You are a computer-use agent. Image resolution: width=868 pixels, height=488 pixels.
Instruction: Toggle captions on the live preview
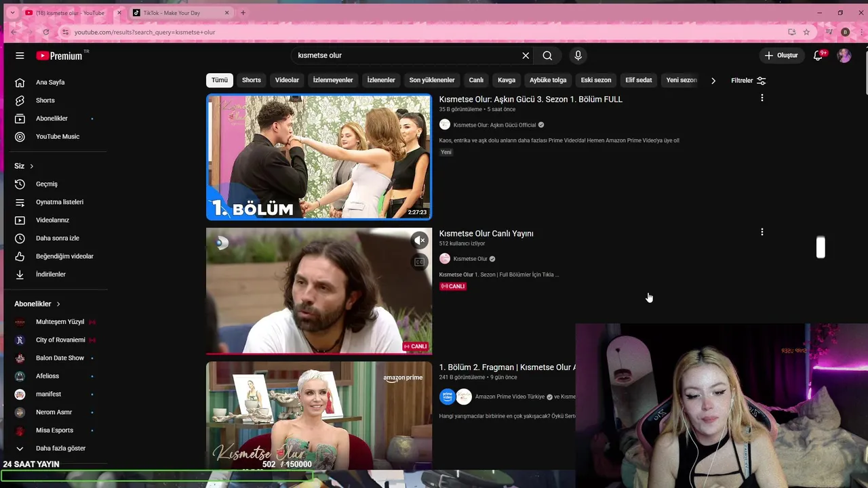[x=420, y=262]
